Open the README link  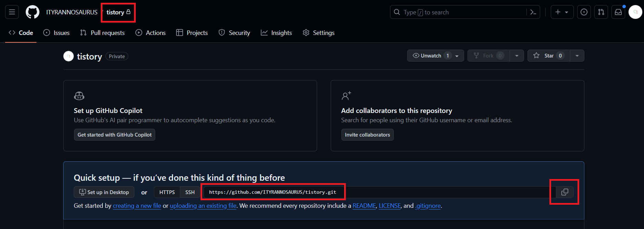(364, 206)
